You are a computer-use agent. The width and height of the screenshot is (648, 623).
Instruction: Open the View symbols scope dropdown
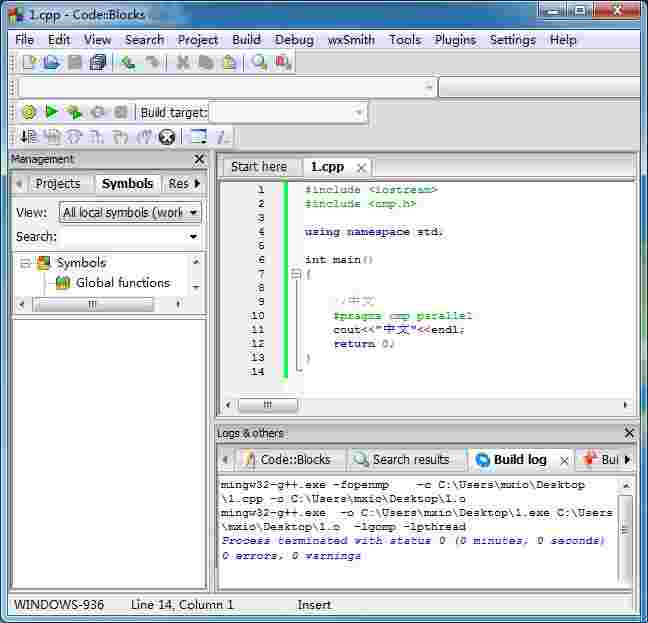click(x=192, y=212)
